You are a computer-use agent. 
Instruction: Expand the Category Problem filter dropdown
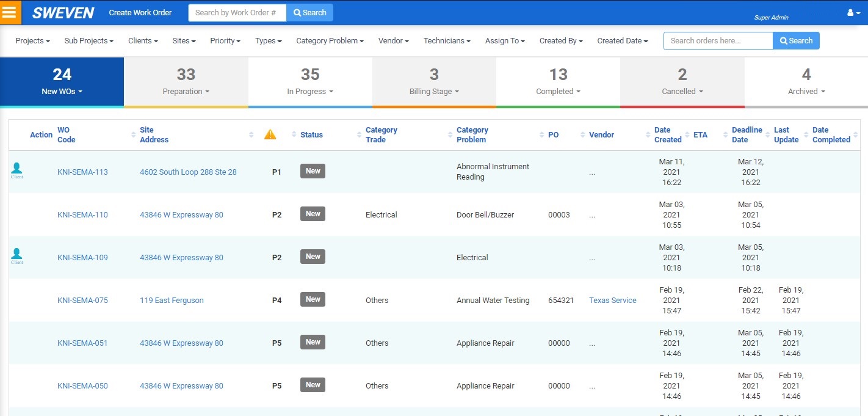click(330, 41)
